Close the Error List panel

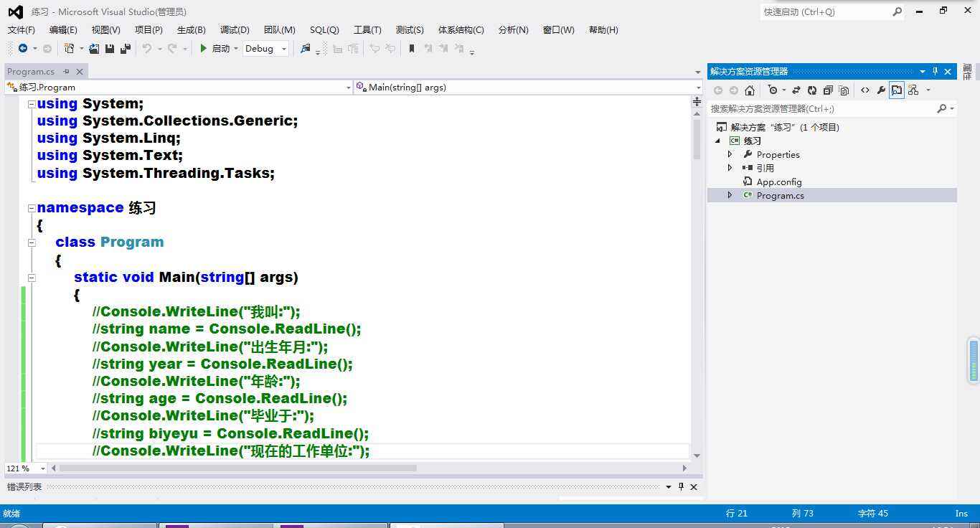pyautogui.click(x=694, y=486)
